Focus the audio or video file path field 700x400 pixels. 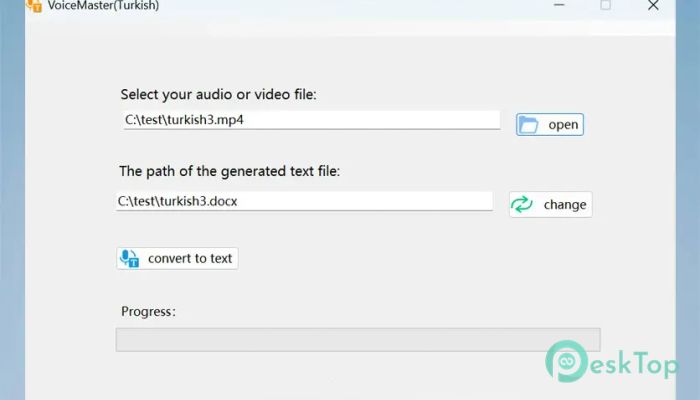point(312,120)
